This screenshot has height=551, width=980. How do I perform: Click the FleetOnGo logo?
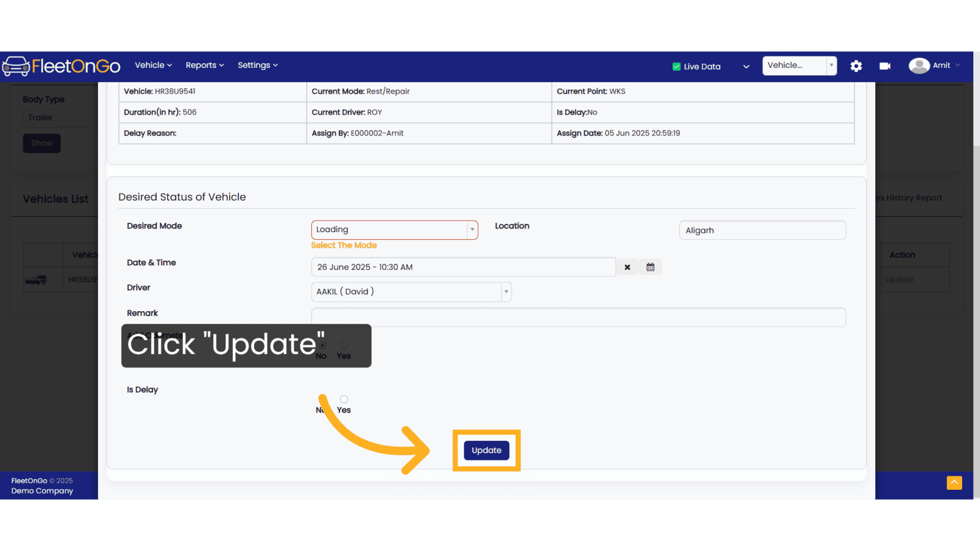(x=61, y=66)
